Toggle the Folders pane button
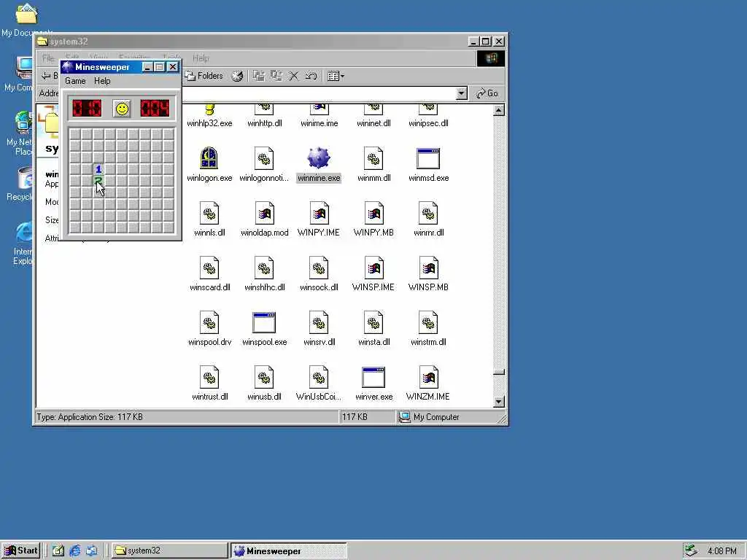This screenshot has height=560, width=747. pyautogui.click(x=204, y=76)
